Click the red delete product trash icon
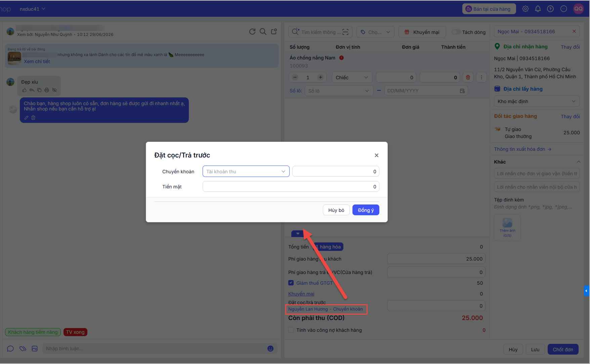590x364 pixels. pyautogui.click(x=468, y=78)
